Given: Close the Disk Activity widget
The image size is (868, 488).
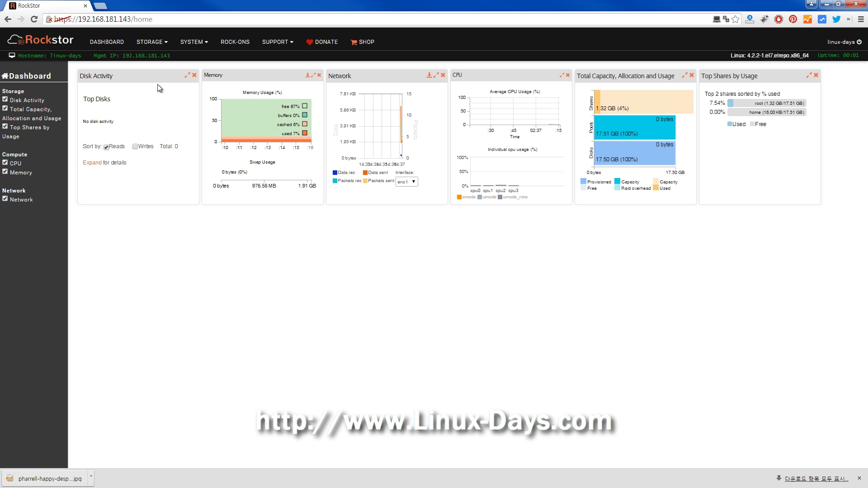Looking at the screenshot, I should 194,75.
